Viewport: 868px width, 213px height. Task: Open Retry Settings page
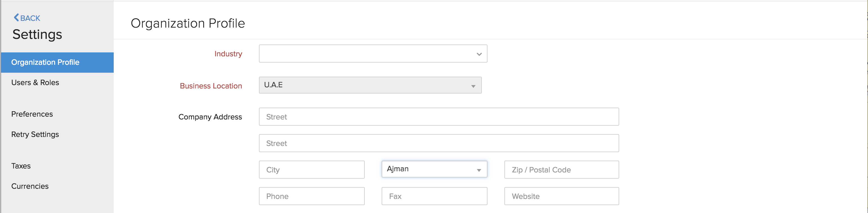(x=35, y=134)
